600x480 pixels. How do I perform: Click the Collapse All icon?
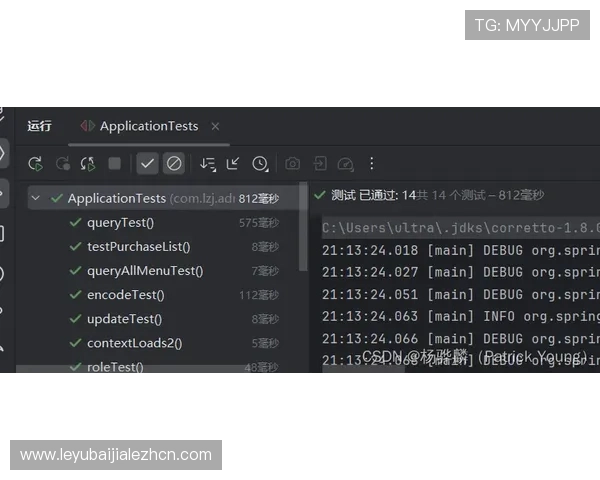(x=233, y=164)
